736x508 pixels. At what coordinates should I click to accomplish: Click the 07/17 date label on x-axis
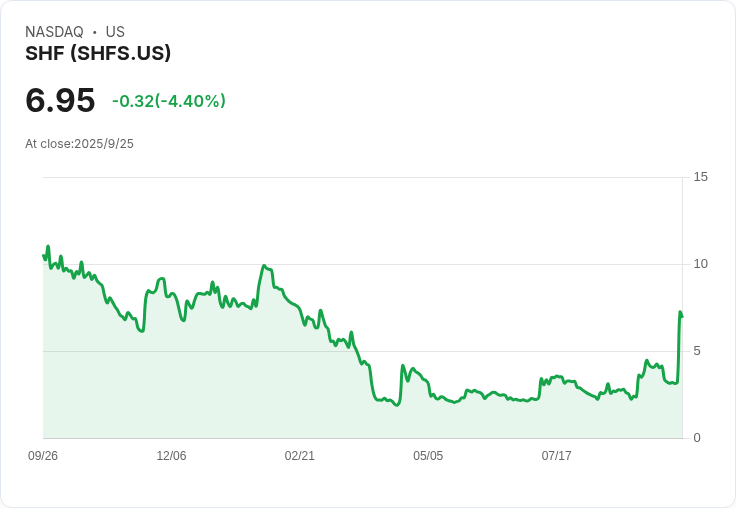tap(556, 455)
